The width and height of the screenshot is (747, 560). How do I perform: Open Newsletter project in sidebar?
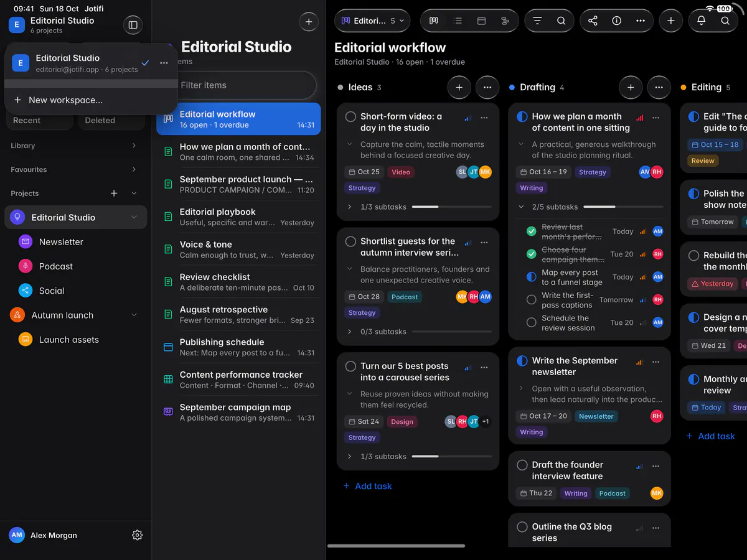click(x=61, y=242)
